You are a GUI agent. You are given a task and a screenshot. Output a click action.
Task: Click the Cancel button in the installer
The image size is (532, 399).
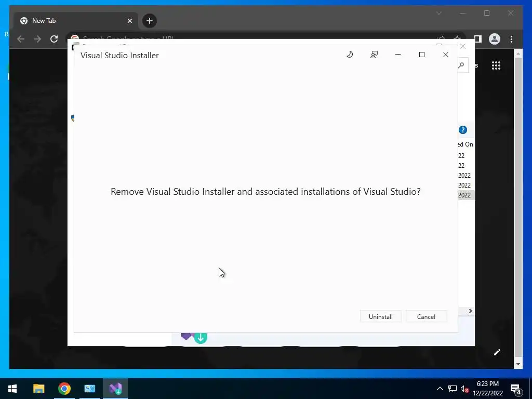(x=426, y=316)
